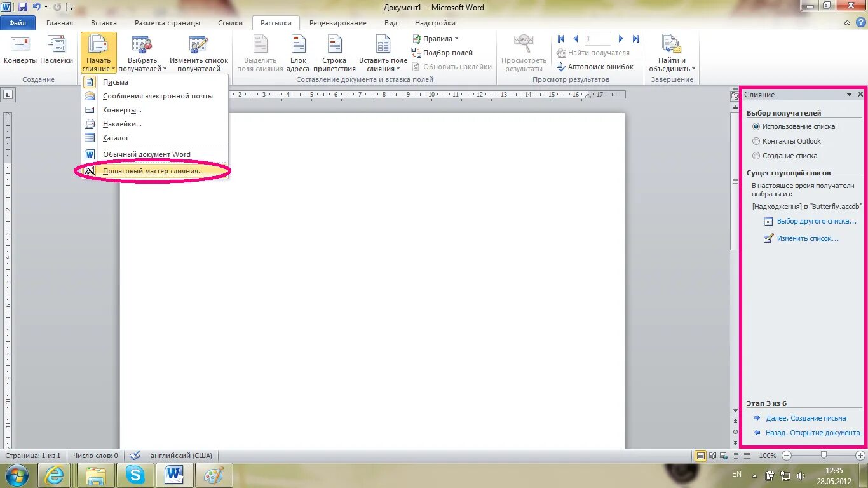Open Internet Explorer from taskbar
The image size is (868, 488).
point(54,475)
